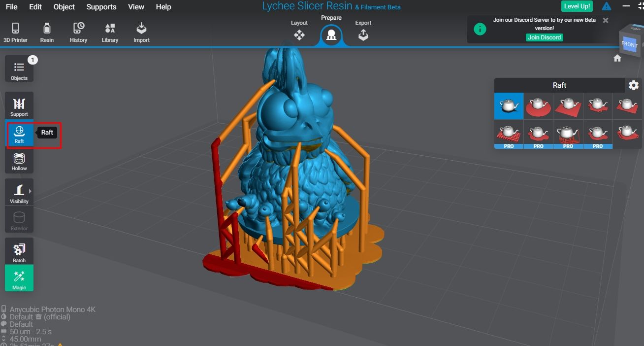The height and width of the screenshot is (346, 644).
Task: Select the Resin settings icon
Action: pyautogui.click(x=47, y=31)
